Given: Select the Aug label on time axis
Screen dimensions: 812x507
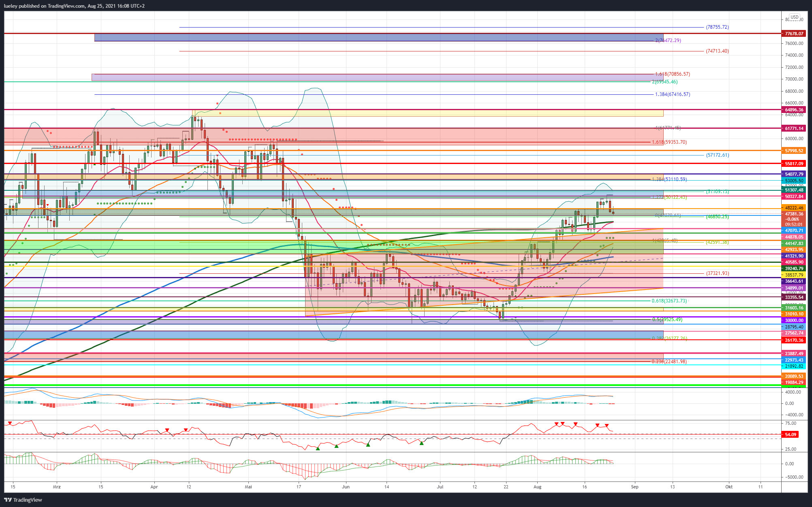Looking at the screenshot, I should [x=537, y=487].
